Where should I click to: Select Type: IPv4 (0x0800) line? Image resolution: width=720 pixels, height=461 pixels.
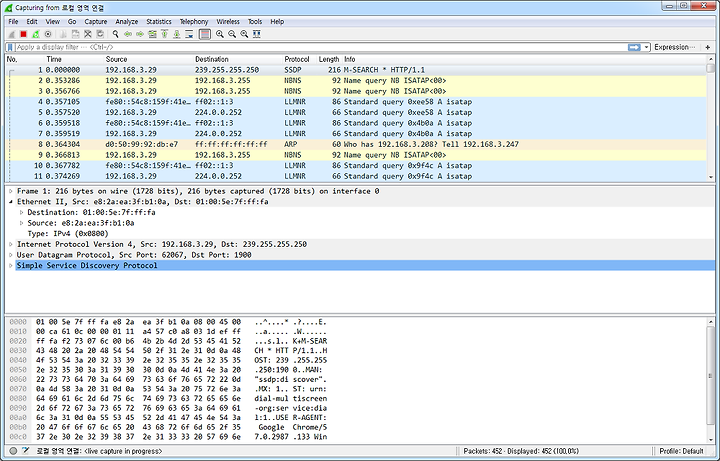68,234
